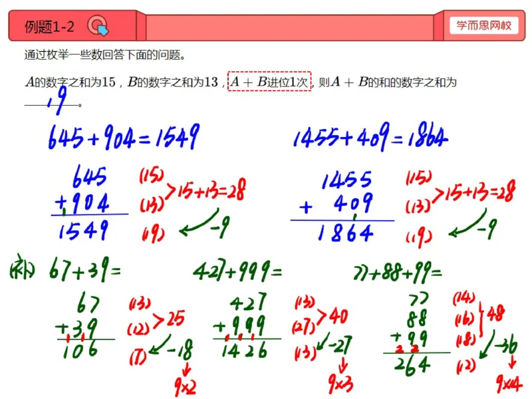The width and height of the screenshot is (532, 399).
Task: Click the green practice expression 427+999=
Action: pyautogui.click(x=237, y=271)
